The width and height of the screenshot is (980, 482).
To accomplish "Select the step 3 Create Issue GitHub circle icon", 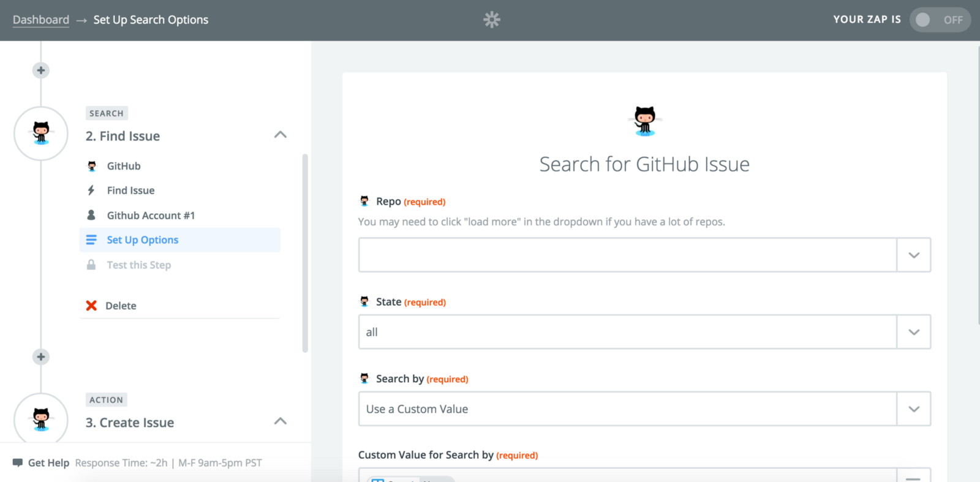I will pos(41,419).
